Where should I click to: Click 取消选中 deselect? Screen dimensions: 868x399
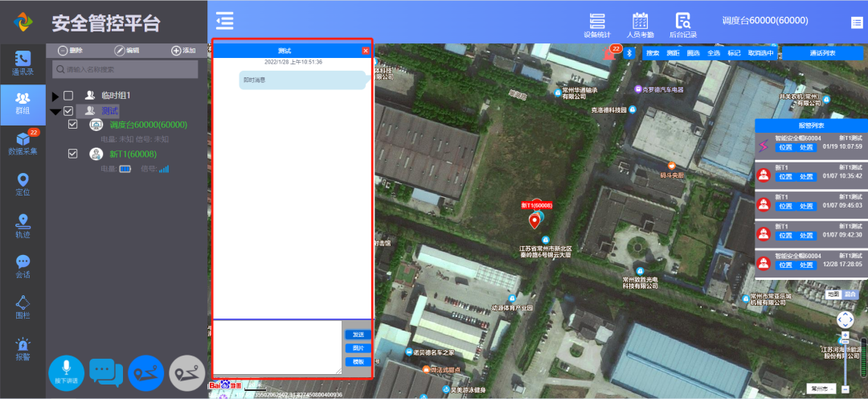coord(760,53)
